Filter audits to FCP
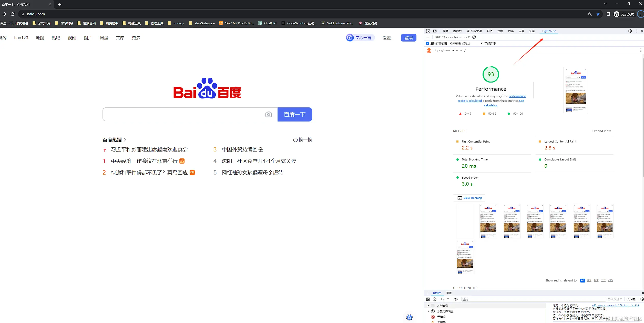Image resolution: width=644 pixels, height=323 pixels. [589, 280]
